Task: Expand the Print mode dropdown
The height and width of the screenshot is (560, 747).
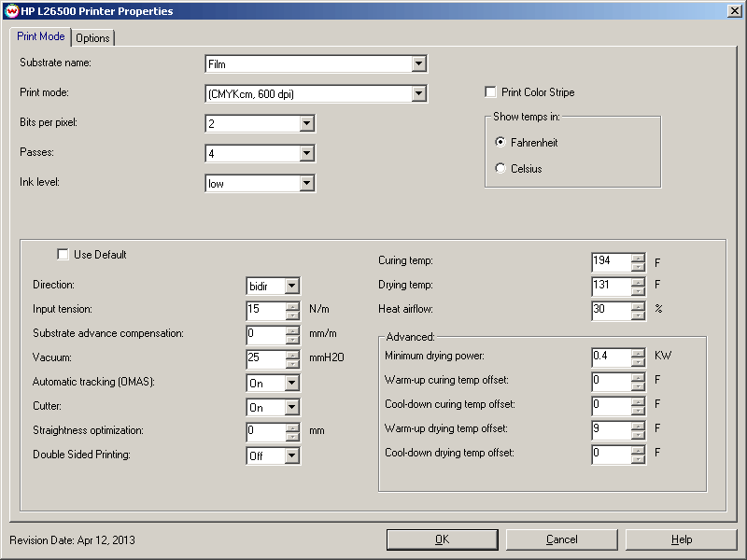Action: pyautogui.click(x=418, y=94)
